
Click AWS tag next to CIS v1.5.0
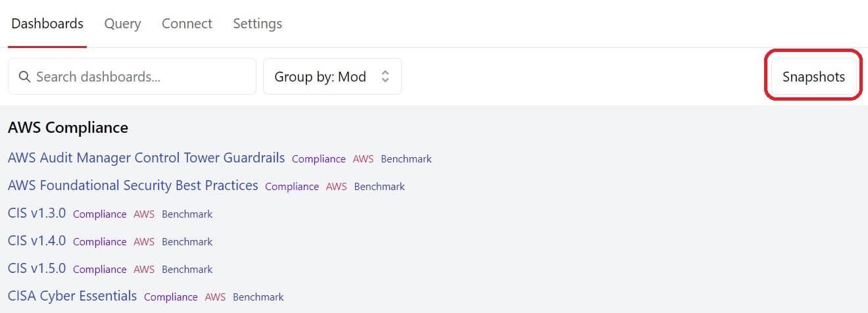144,270
